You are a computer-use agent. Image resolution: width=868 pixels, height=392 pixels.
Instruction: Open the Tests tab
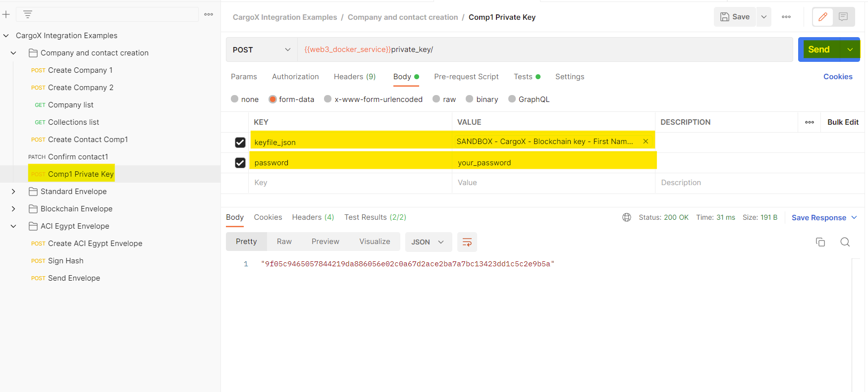click(527, 77)
